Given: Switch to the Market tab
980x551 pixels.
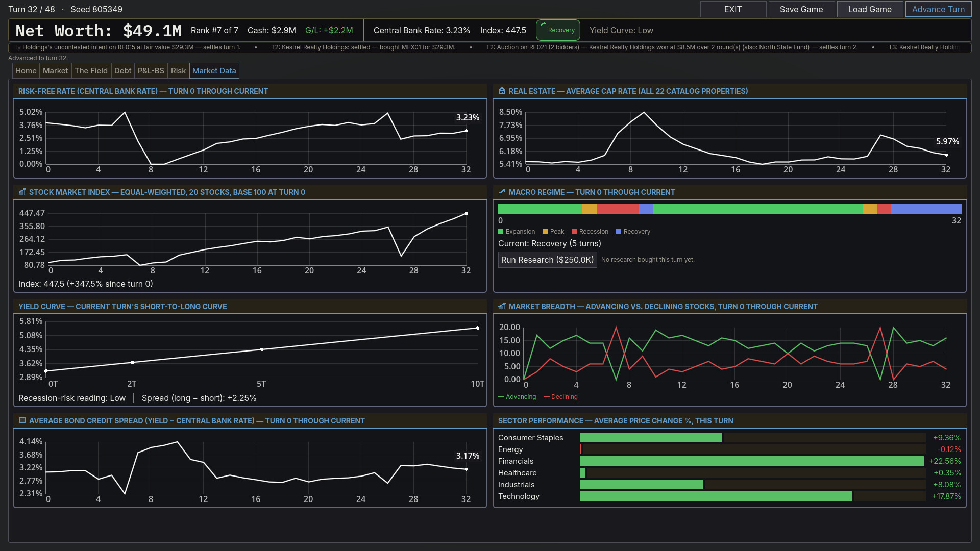Looking at the screenshot, I should [55, 70].
